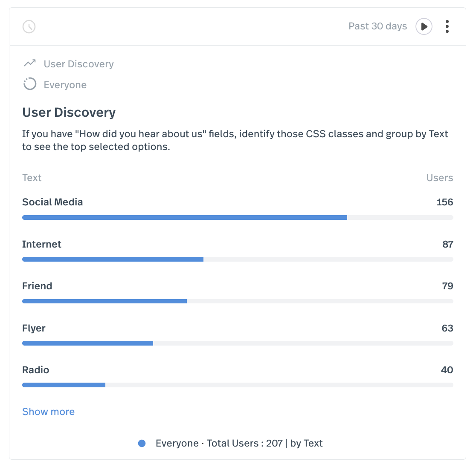Viewport: 476px width, 467px height.
Task: Click the kebab menu at top right
Action: (447, 26)
